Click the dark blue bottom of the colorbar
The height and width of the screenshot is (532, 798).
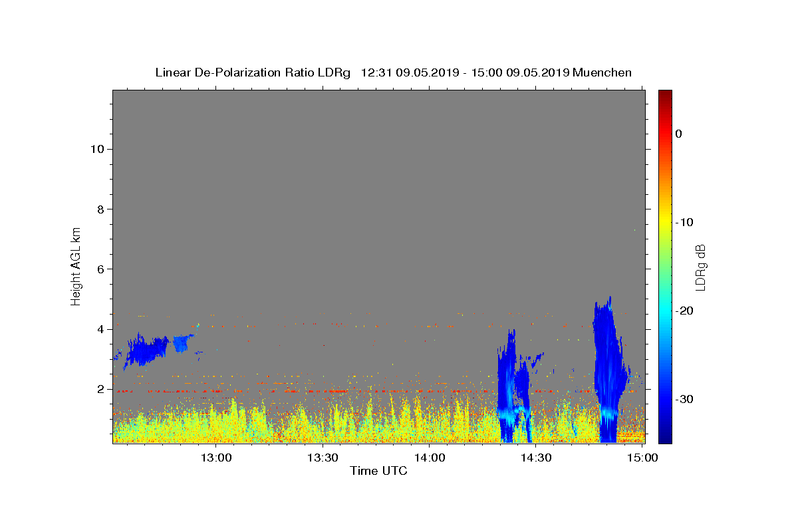click(665, 436)
